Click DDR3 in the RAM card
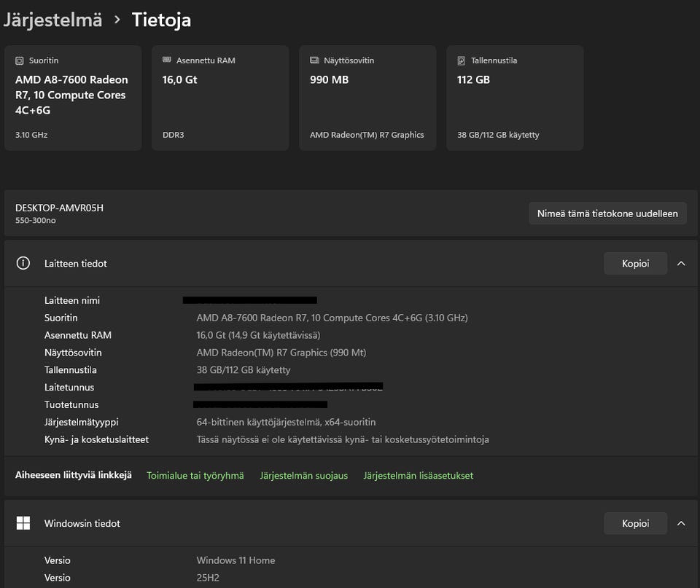700x588 pixels. click(x=174, y=135)
